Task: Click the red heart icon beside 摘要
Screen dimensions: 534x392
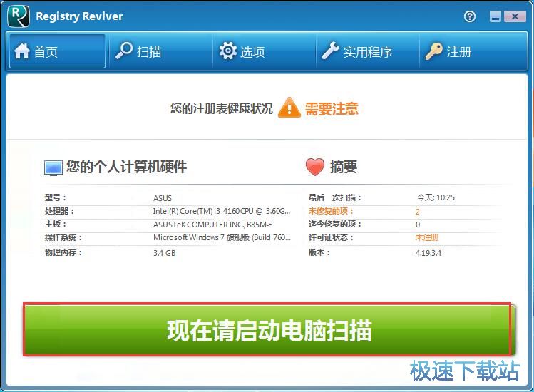Action: coord(315,167)
